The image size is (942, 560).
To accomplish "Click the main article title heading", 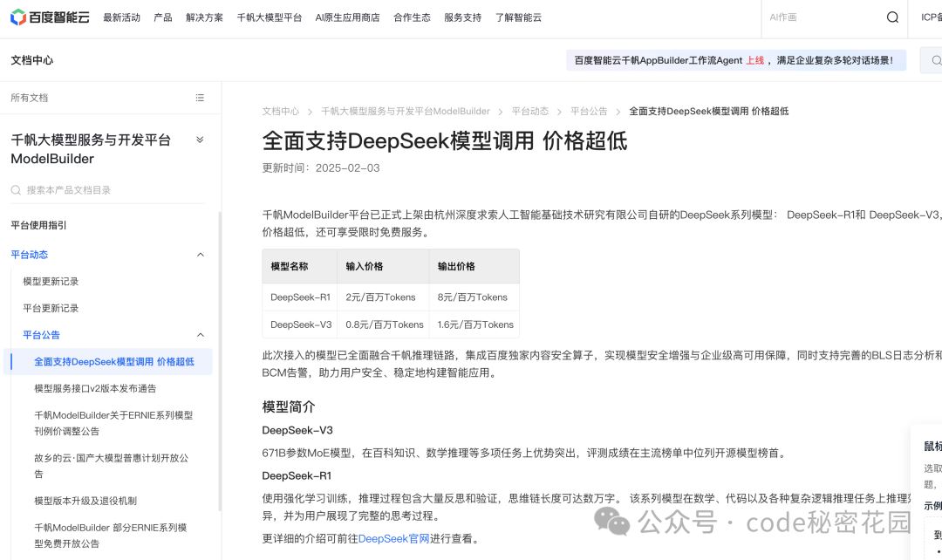I will tap(445, 140).
